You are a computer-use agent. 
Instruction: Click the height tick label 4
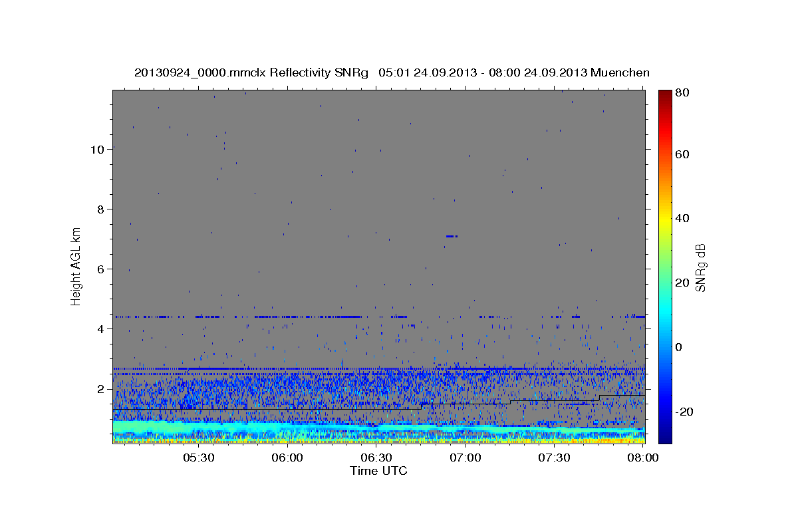point(100,329)
